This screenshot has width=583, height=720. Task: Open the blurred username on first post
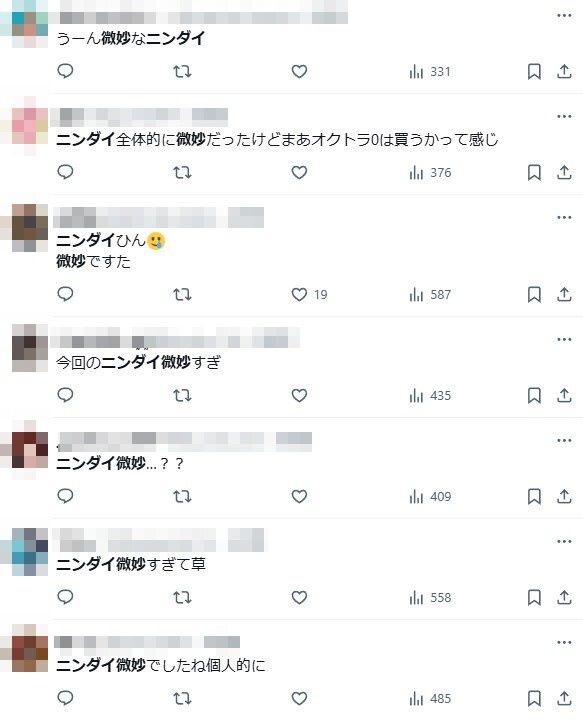point(202,17)
